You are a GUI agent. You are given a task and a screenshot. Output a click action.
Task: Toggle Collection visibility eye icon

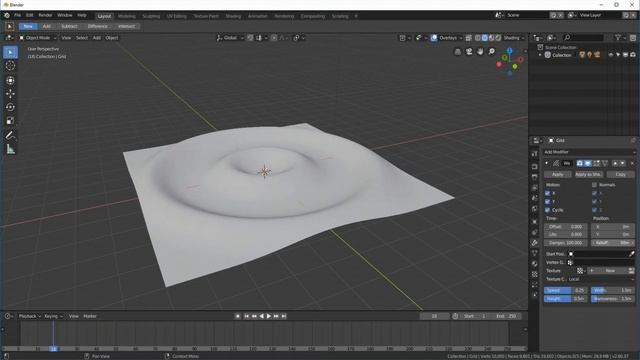click(611, 55)
